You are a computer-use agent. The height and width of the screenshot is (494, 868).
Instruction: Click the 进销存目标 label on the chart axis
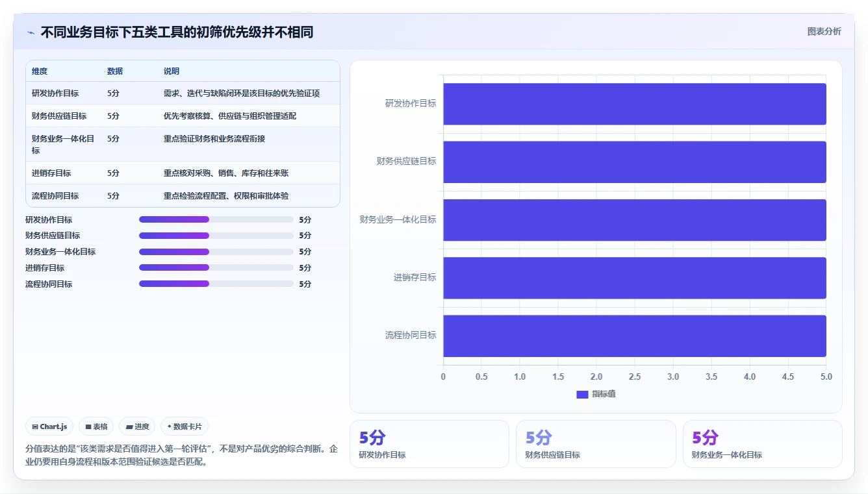pos(415,277)
